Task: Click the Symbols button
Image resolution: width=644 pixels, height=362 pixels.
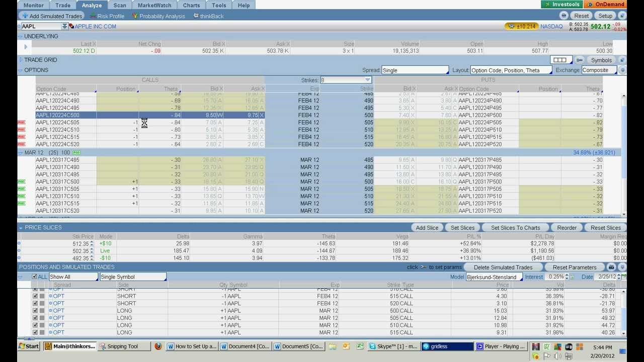Action: pyautogui.click(x=601, y=60)
